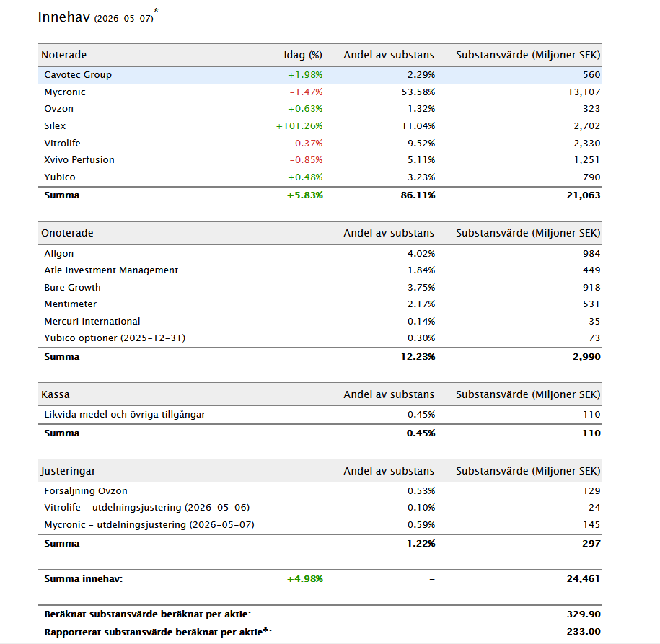Click the 2,990 unlisted total value
This screenshot has height=644, width=660.
click(x=586, y=357)
